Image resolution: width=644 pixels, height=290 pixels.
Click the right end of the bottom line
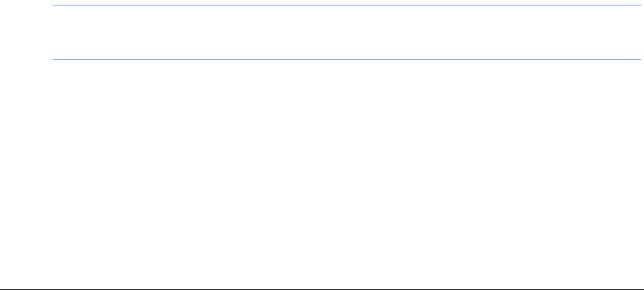(641, 289)
